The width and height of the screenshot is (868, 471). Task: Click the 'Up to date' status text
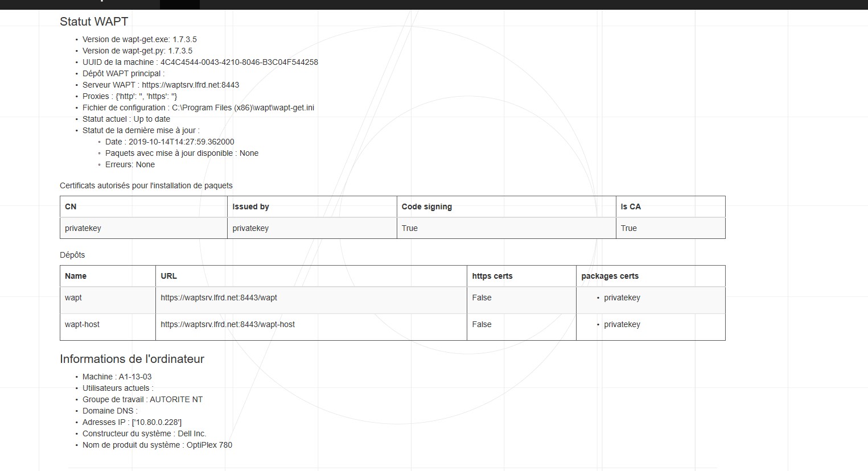pos(151,119)
